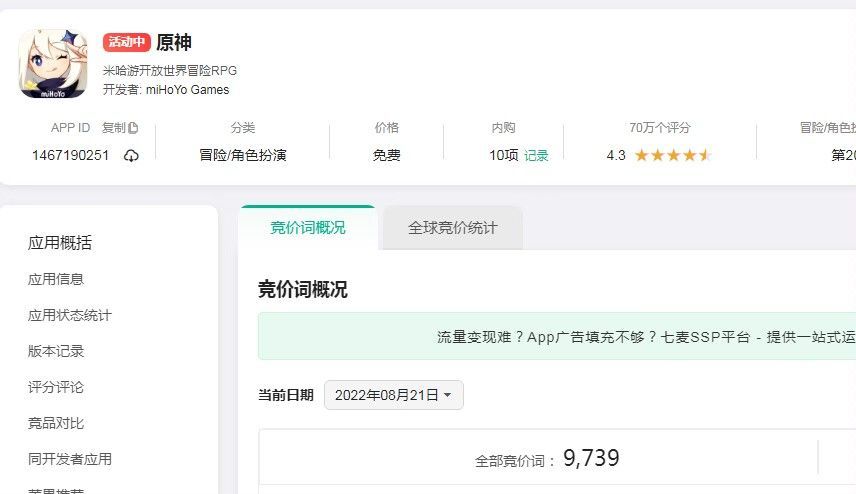856x494 pixels.
Task: Open 版本记录 in the sidebar
Action: point(56,351)
